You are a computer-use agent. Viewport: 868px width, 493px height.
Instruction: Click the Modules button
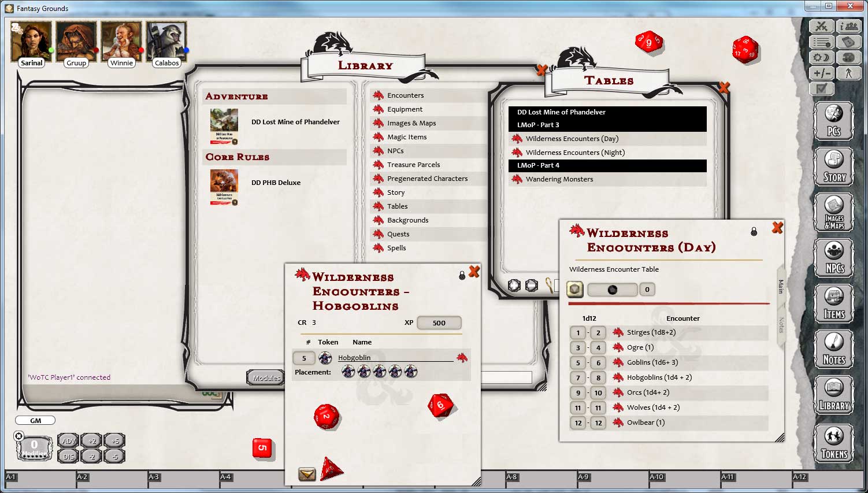coord(265,377)
